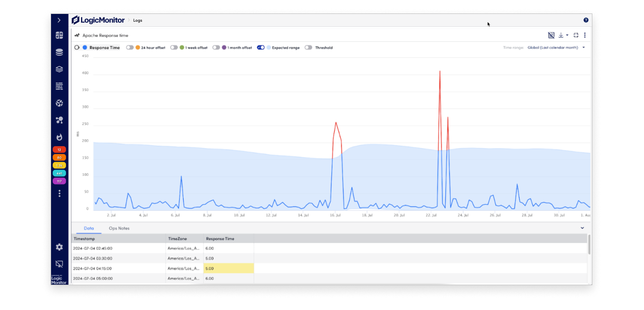Screen dimensions: 644x310
Task: Open the Dashboards icon in sidebar
Action: [59, 35]
